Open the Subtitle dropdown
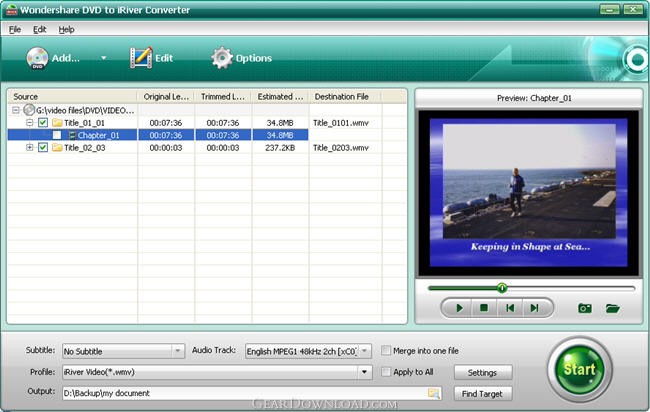Image resolution: width=650 pixels, height=412 pixels. [x=178, y=351]
